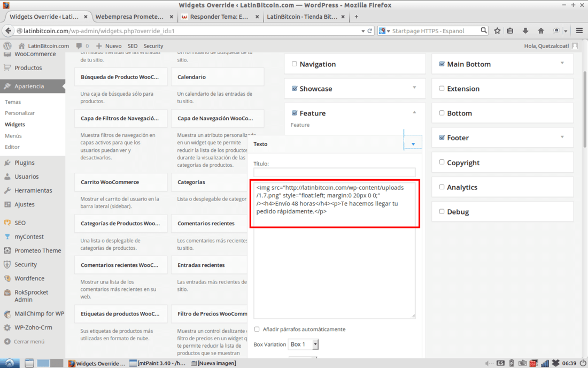Collapse the Feature widget area arrow
588x368 pixels.
(414, 112)
